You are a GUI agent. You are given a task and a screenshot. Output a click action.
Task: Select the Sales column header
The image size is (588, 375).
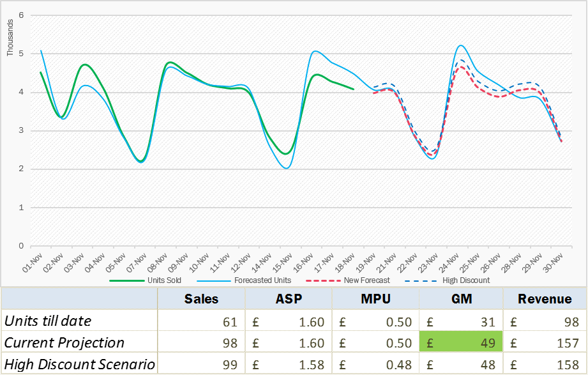[x=201, y=299]
